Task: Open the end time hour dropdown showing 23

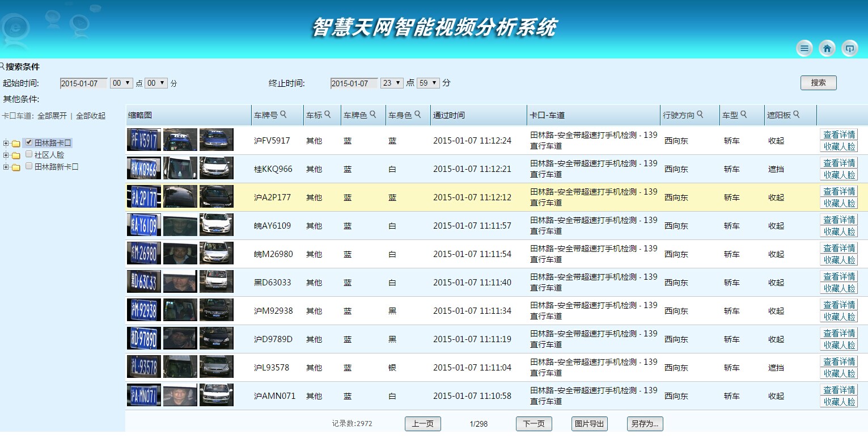Action: click(x=392, y=83)
